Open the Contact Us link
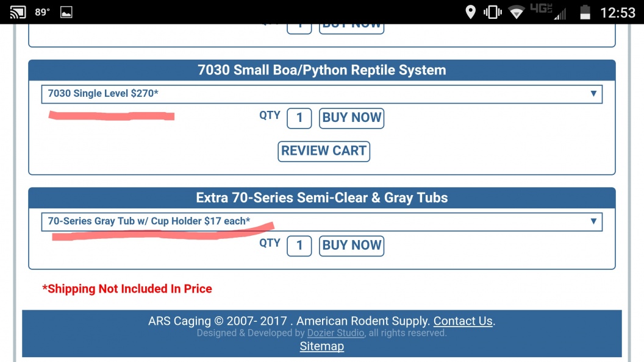The image size is (644, 362). point(463,321)
